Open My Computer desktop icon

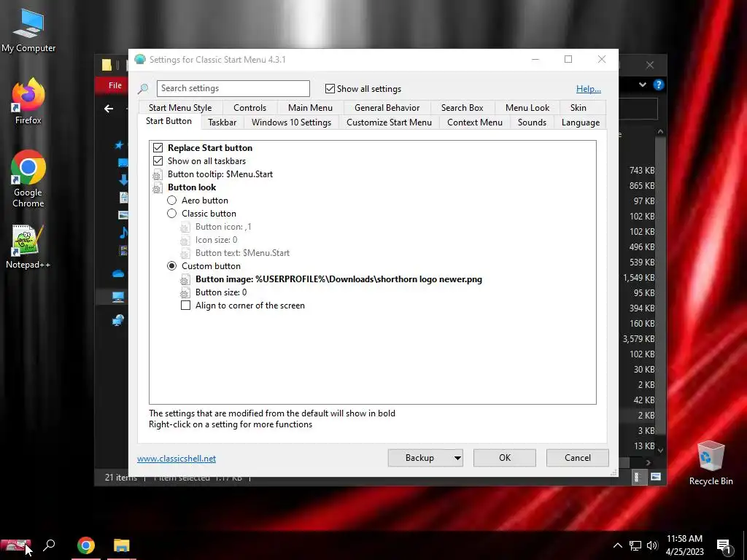[x=28, y=31]
